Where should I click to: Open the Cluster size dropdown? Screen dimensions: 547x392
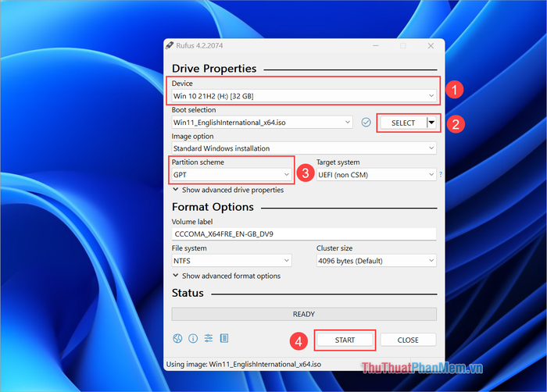pos(377,261)
